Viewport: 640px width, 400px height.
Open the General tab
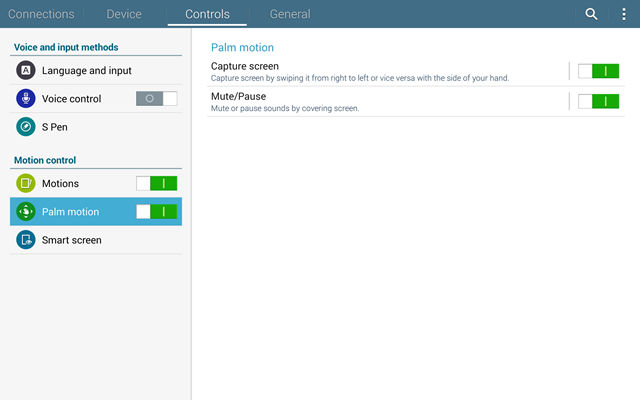click(x=290, y=14)
